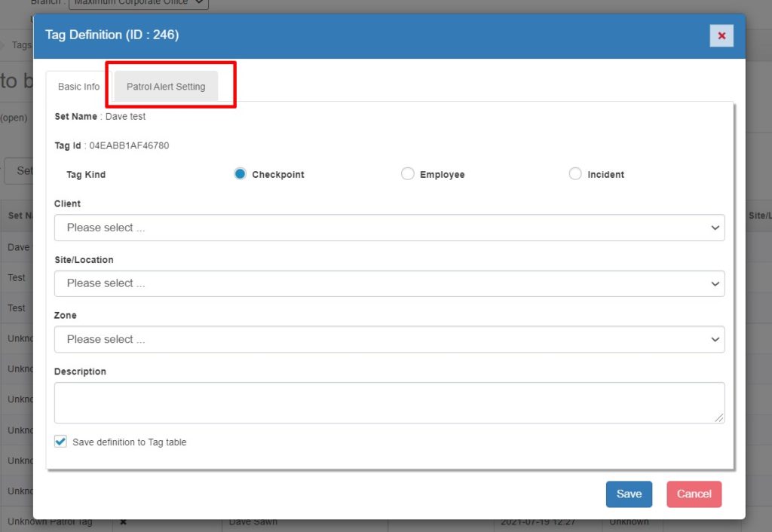Select the Basic Info tab
The image size is (772, 532).
(78, 87)
